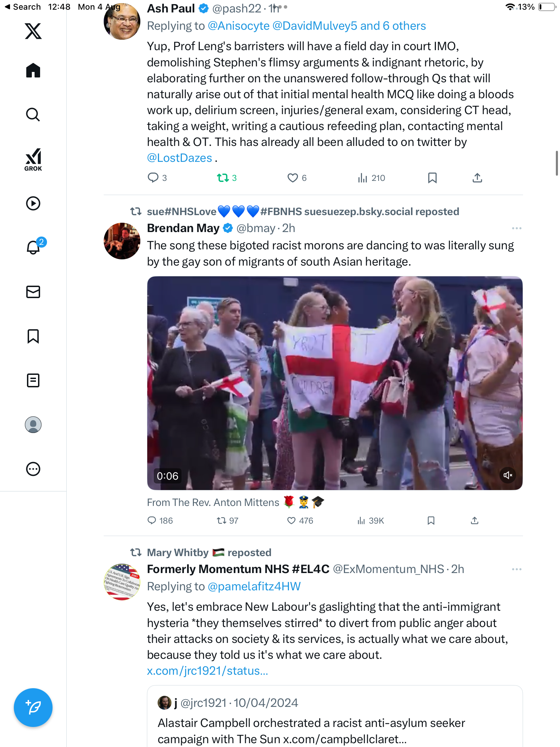This screenshot has width=560, height=747.
Task: Open the More menu in sidebar
Action: pyautogui.click(x=33, y=469)
